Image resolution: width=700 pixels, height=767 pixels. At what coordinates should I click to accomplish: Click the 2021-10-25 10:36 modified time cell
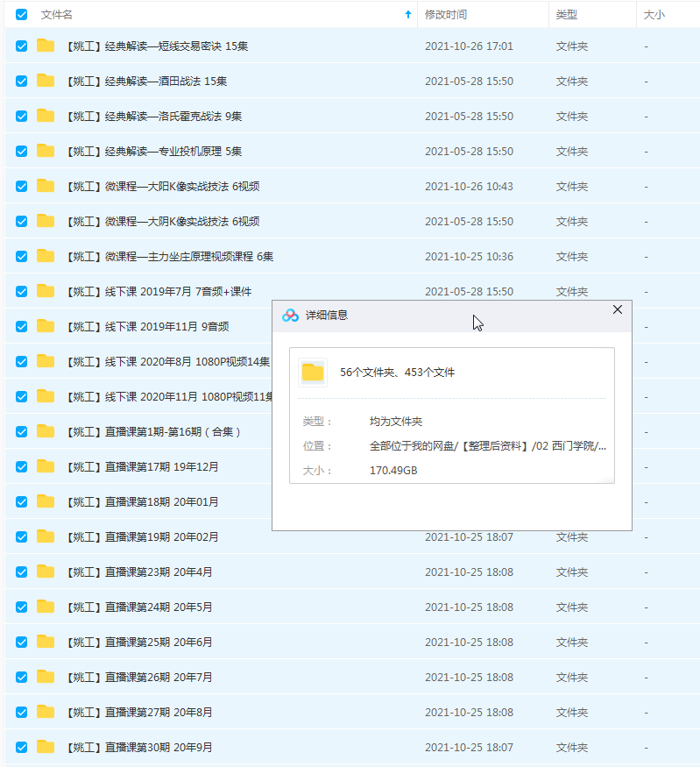pos(469,256)
